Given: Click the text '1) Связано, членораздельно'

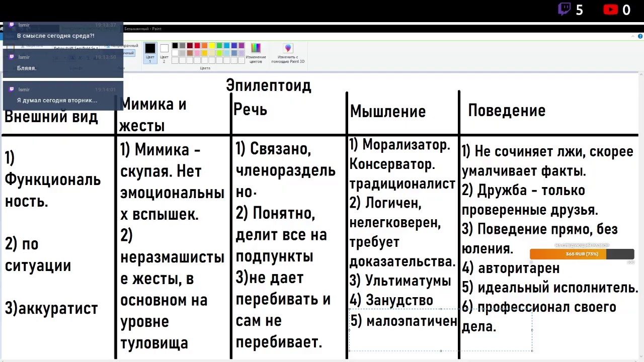Looking at the screenshot, I should 285,170.
